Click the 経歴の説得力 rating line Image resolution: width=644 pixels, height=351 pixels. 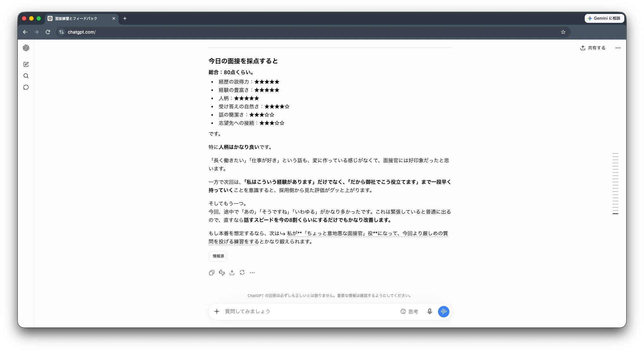(x=249, y=82)
